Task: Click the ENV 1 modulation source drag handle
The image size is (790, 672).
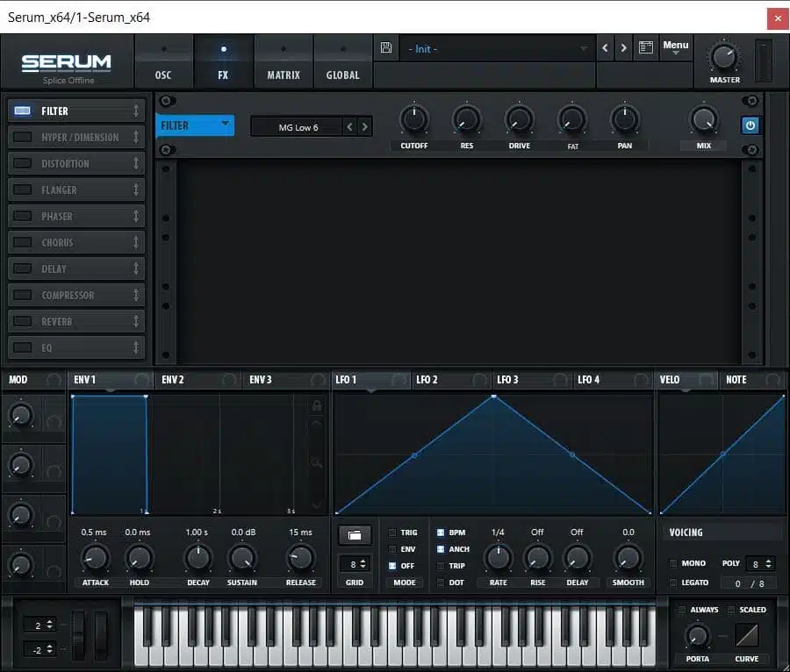Action: pos(141,380)
